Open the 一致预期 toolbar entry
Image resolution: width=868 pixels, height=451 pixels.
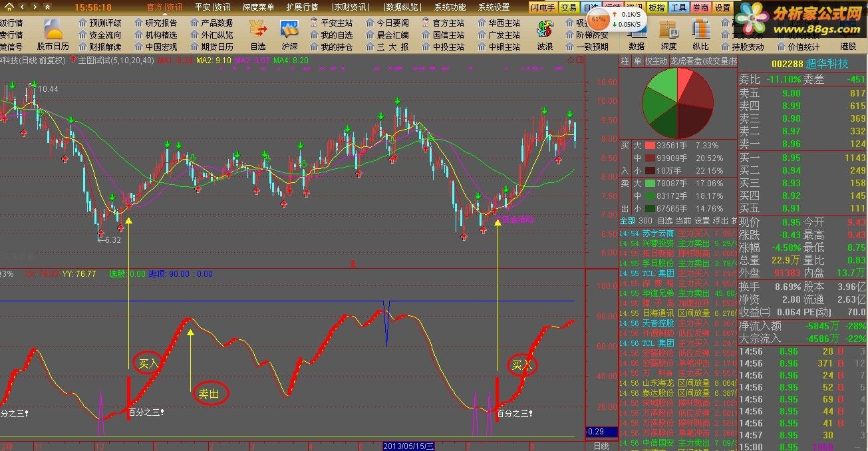pyautogui.click(x=587, y=47)
